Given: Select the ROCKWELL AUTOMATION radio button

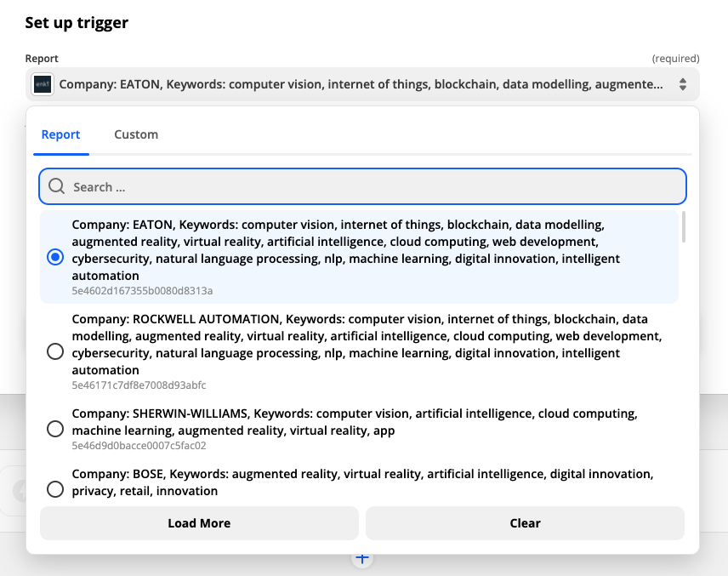Looking at the screenshot, I should click(x=55, y=351).
